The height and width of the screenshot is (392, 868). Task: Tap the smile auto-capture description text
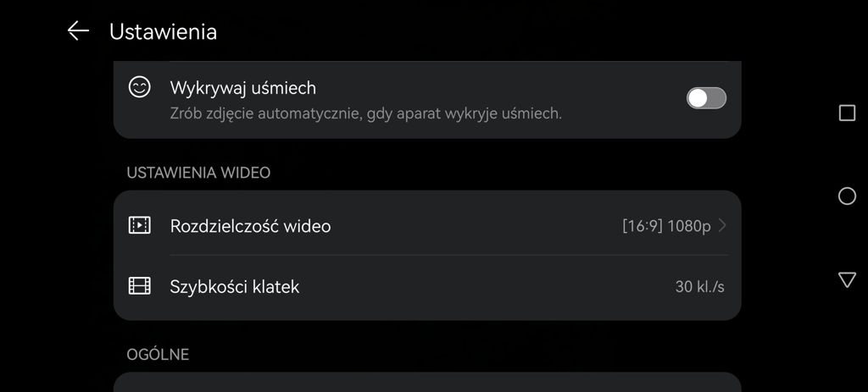click(x=366, y=114)
